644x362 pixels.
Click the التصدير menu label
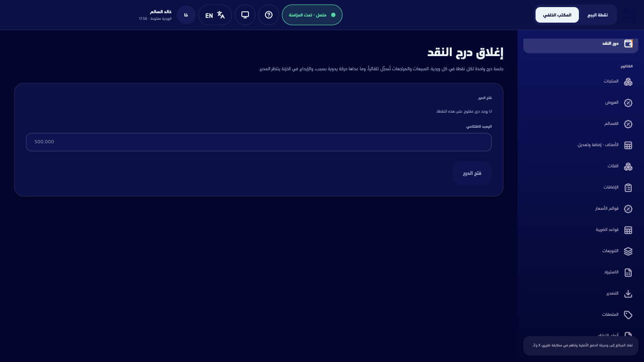click(x=612, y=293)
